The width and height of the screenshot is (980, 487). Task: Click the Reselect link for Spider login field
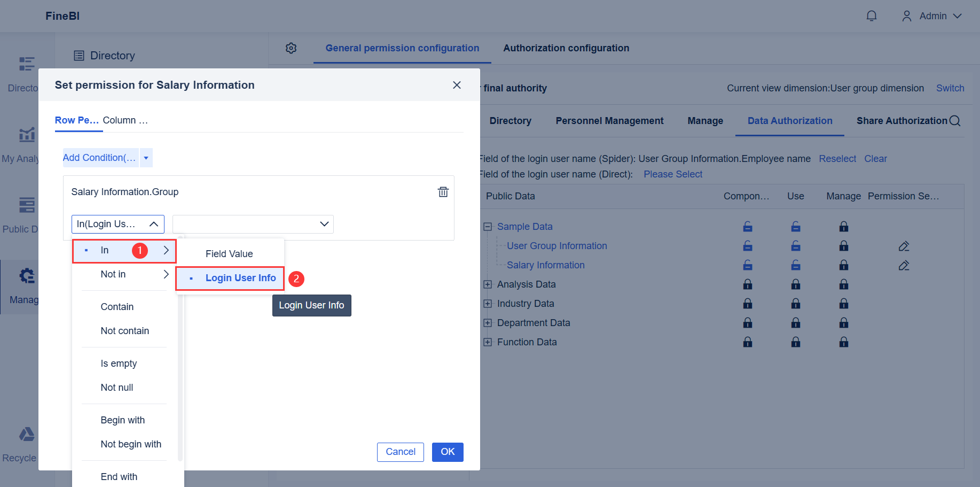pyautogui.click(x=837, y=158)
